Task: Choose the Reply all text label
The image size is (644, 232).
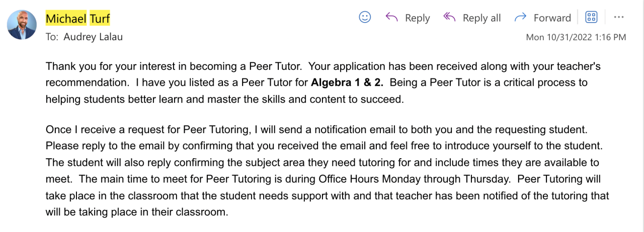Action: [481, 18]
